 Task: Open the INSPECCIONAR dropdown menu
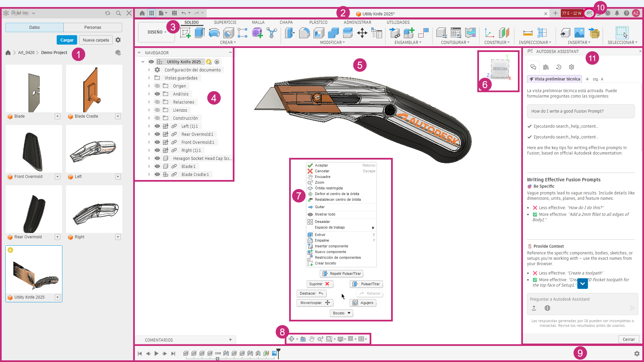pyautogui.click(x=535, y=43)
